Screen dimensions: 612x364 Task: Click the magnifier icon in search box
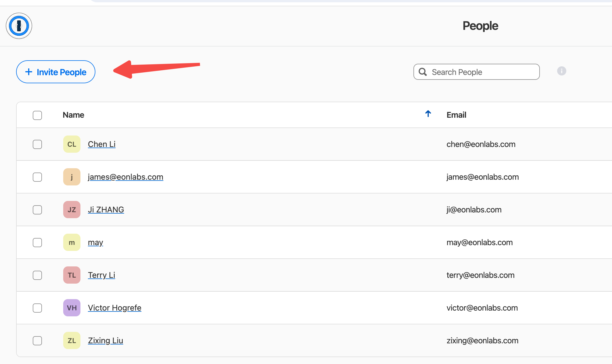pos(423,72)
